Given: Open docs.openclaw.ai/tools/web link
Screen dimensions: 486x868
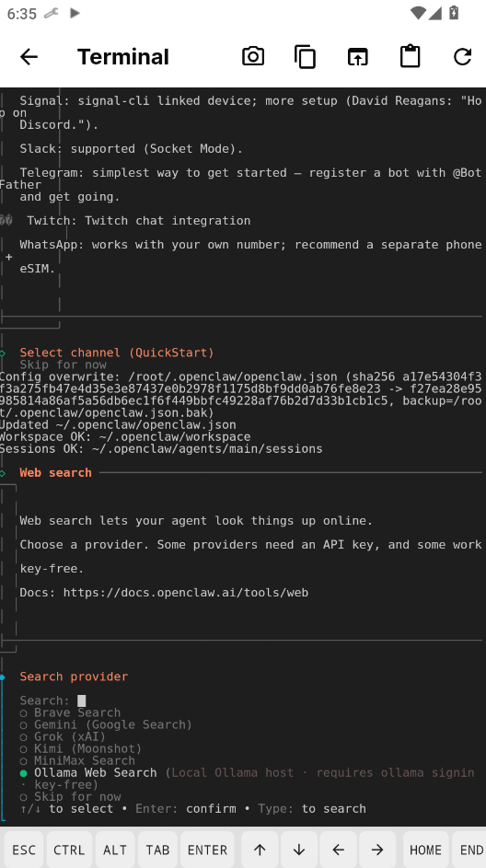Looking at the screenshot, I should (185, 593).
